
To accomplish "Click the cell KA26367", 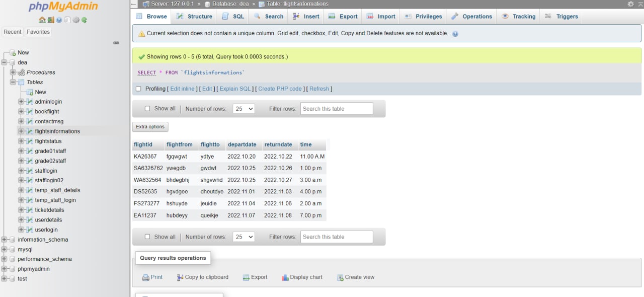I will 145,157.
